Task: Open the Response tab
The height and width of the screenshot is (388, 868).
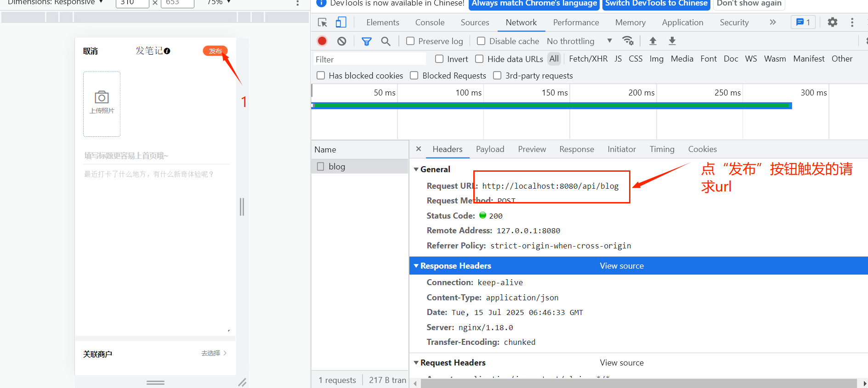Action: click(577, 149)
